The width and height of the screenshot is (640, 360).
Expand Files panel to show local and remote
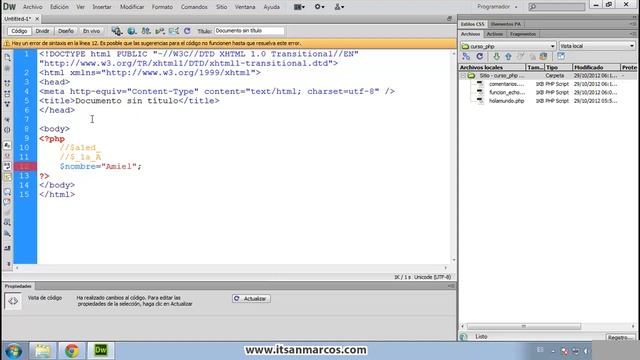(561, 57)
